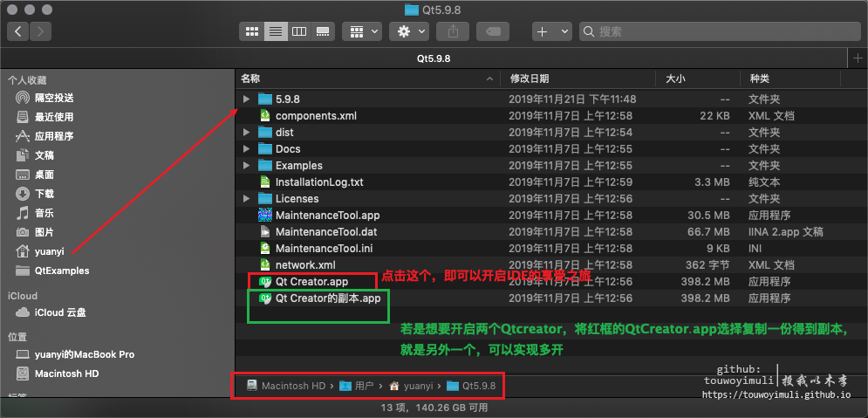Sort by 大小 column header
Screen dimensions: 868x418
(x=698, y=79)
